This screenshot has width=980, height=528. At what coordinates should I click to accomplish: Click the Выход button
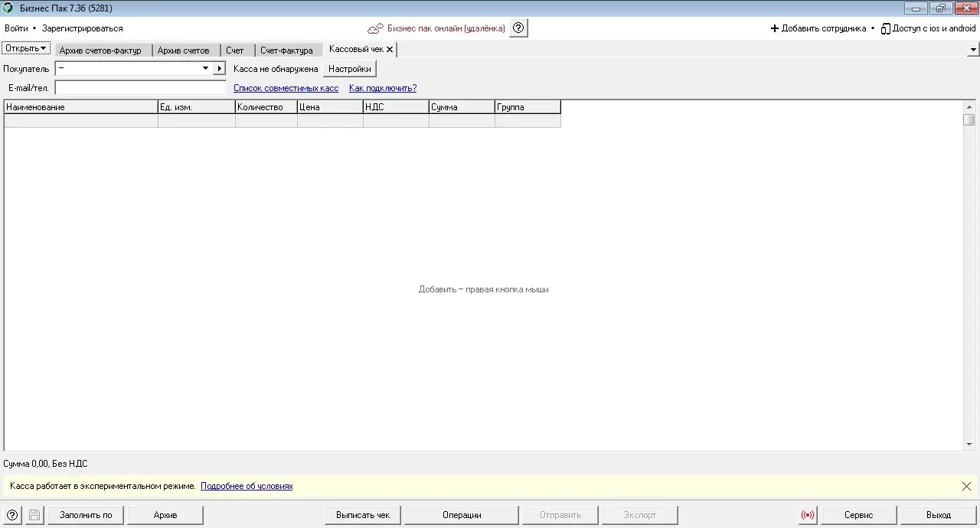coord(939,515)
